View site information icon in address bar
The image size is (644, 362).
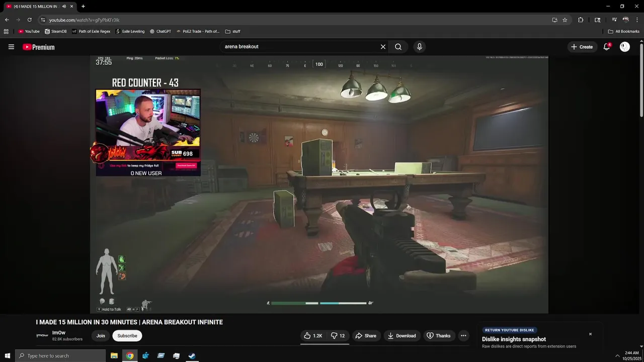point(43,20)
